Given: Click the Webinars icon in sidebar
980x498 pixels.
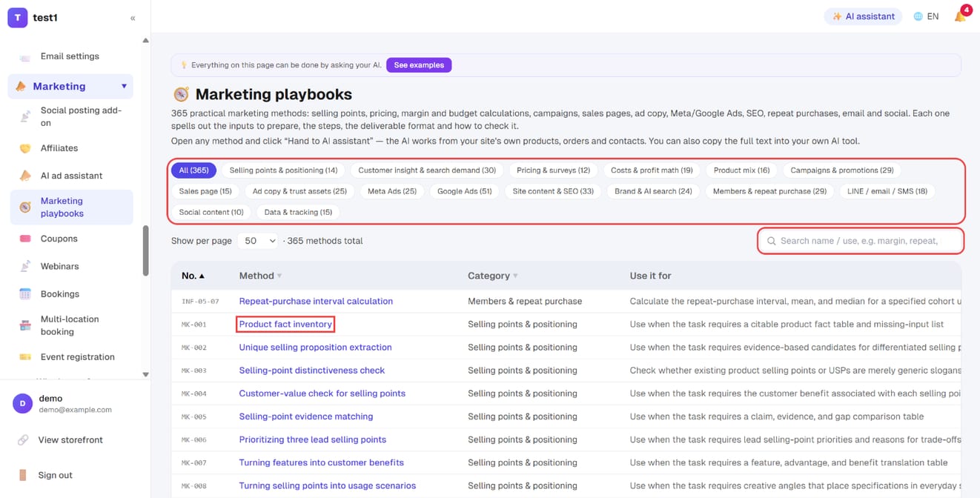Looking at the screenshot, I should 25,266.
